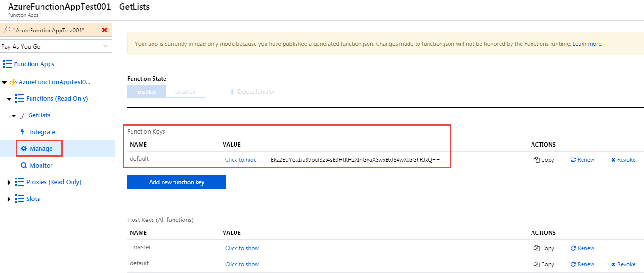Image resolution: width=644 pixels, height=273 pixels.
Task: Open the Monitor section
Action: (x=41, y=165)
